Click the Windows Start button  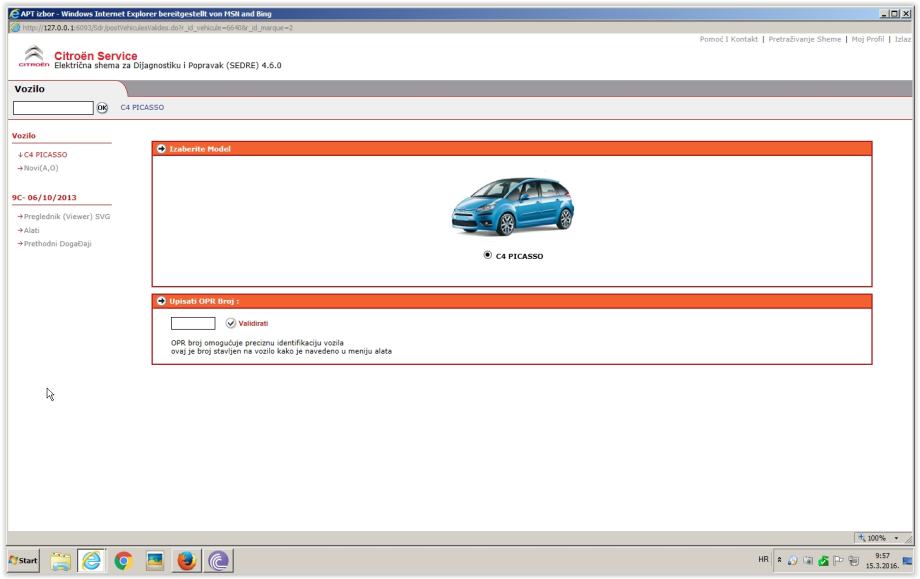(23, 561)
